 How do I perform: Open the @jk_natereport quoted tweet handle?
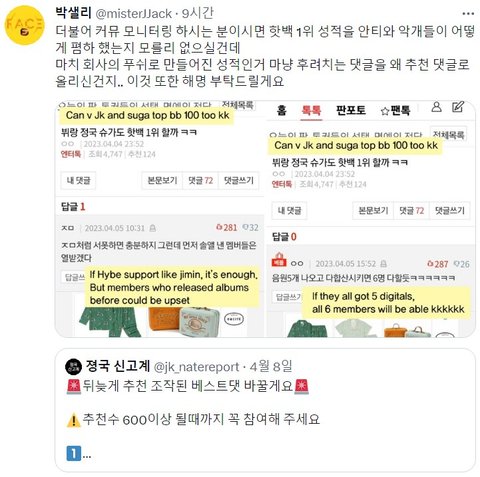tap(196, 367)
